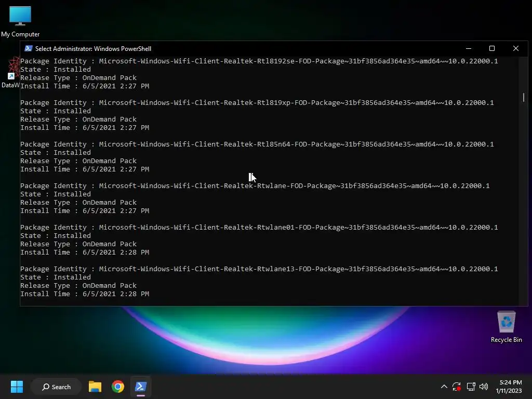Click the window title 'Select Administrator: Windows PowerShell'
532x399 pixels.
pyautogui.click(x=94, y=48)
